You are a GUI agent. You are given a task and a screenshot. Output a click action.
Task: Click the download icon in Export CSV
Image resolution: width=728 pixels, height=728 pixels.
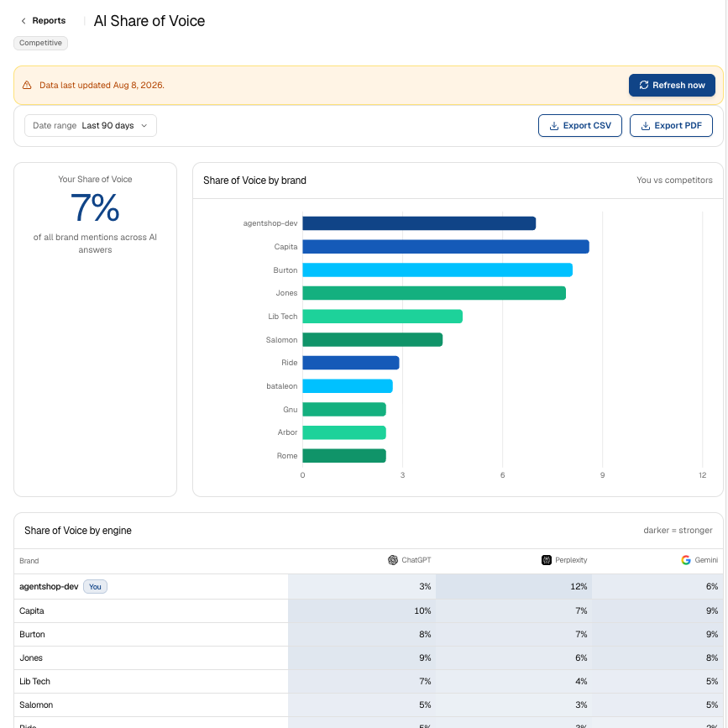(554, 126)
